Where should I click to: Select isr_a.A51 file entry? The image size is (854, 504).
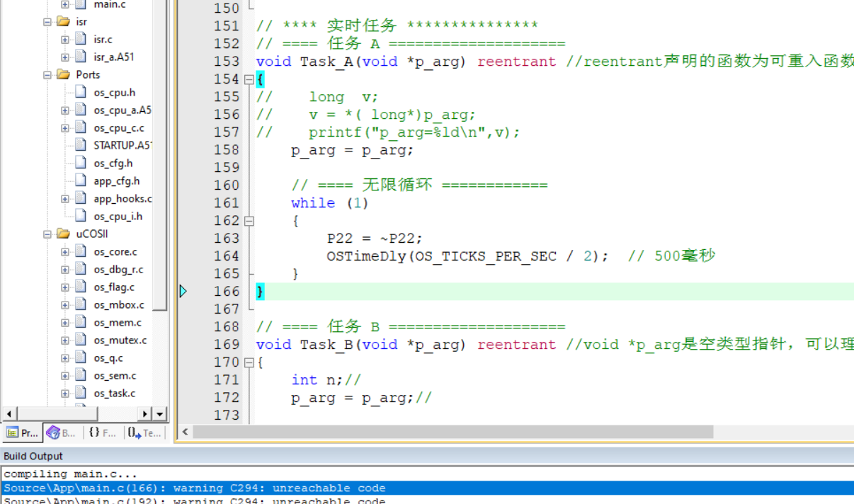[113, 57]
